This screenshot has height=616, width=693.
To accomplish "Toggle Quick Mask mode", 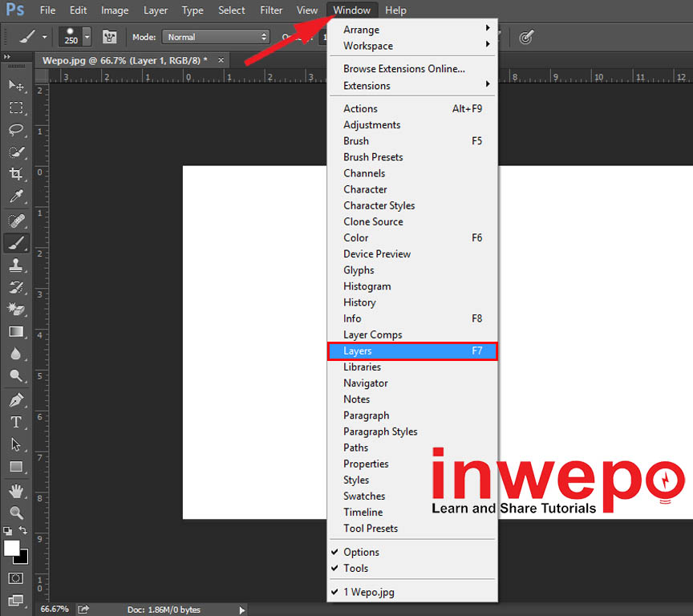I will [x=16, y=577].
